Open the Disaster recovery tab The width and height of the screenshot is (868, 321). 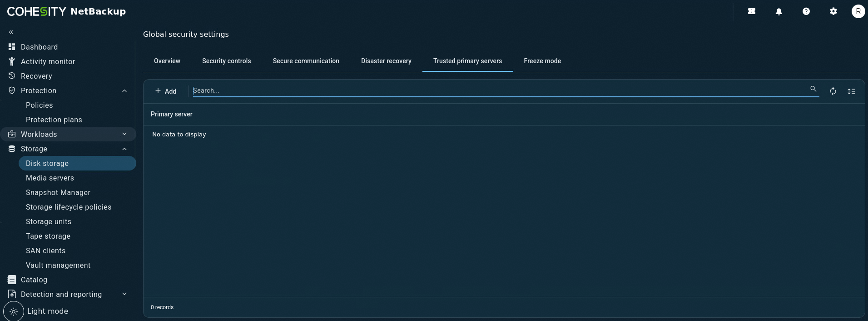click(x=386, y=61)
